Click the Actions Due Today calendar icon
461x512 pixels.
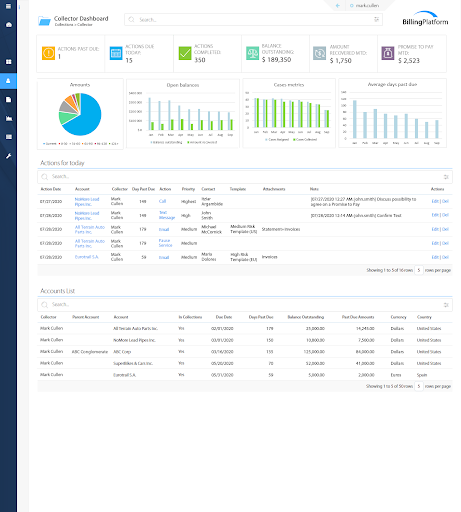[116, 53]
